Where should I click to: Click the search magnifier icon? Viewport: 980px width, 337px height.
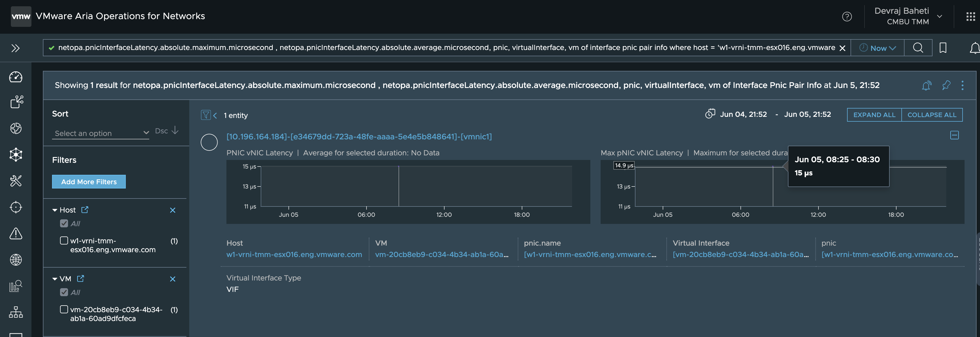(x=918, y=48)
